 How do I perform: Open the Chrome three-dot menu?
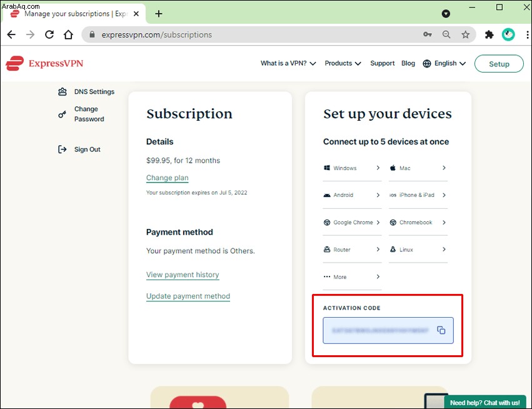pyautogui.click(x=527, y=34)
